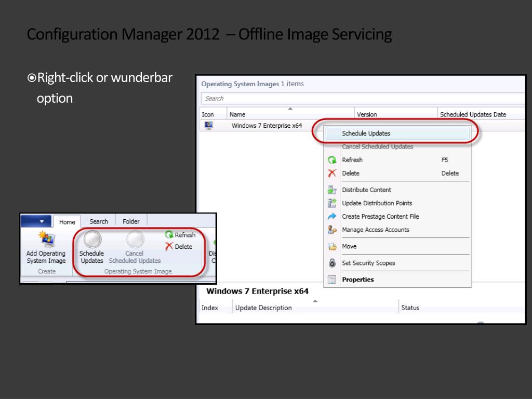The height and width of the screenshot is (399, 532).
Task: Click the Windows 7 Enterprise x64 details heading
Action: coord(257,291)
